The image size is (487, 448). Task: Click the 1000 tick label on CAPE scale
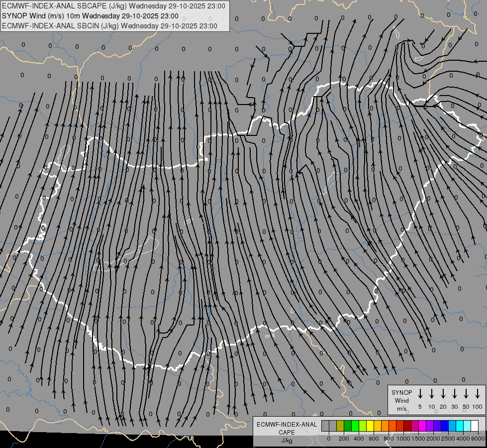point(403,439)
